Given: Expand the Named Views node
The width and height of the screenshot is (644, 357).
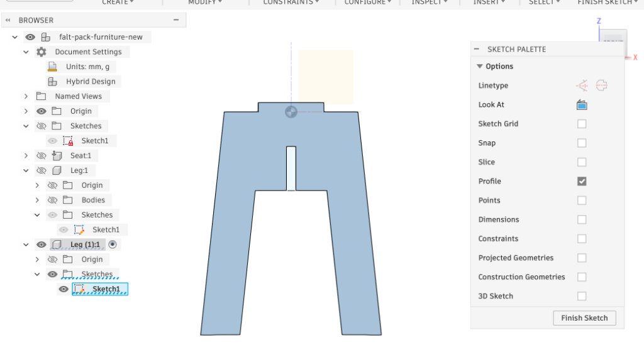Looking at the screenshot, I should pos(26,96).
